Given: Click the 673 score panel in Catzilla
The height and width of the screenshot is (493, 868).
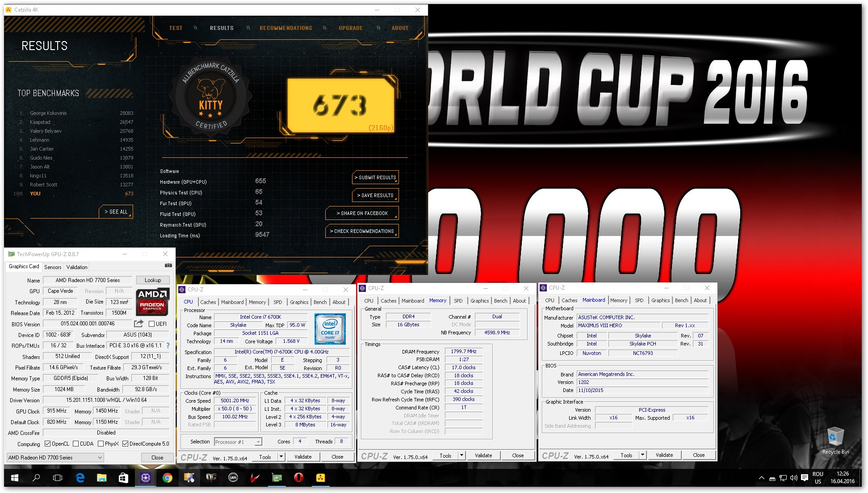Looking at the screenshot, I should pos(340,105).
